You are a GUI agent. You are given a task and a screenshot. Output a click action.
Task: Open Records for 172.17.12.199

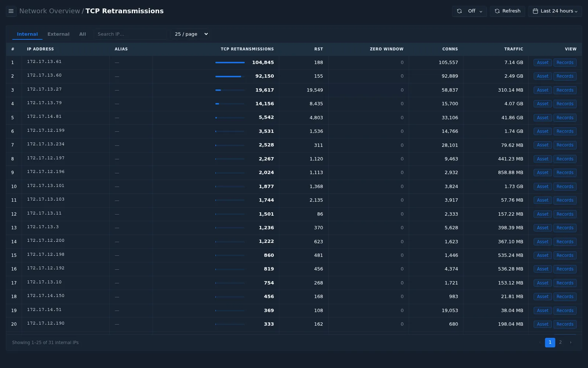[565, 131]
